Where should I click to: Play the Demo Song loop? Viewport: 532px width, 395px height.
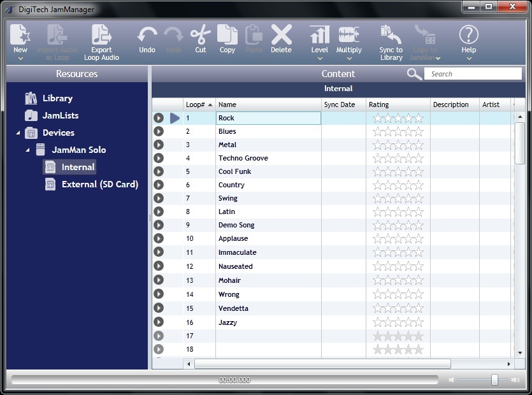(x=159, y=225)
